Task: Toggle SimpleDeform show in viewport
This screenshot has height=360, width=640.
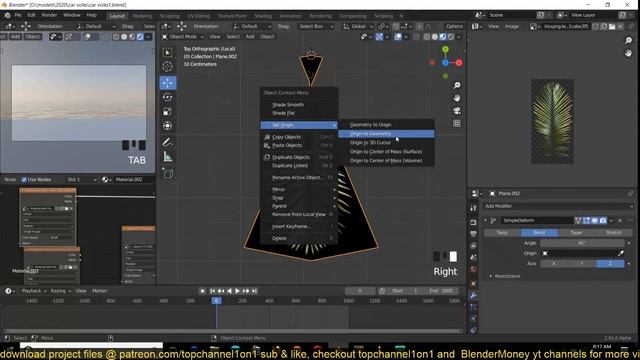Action: 595,220
